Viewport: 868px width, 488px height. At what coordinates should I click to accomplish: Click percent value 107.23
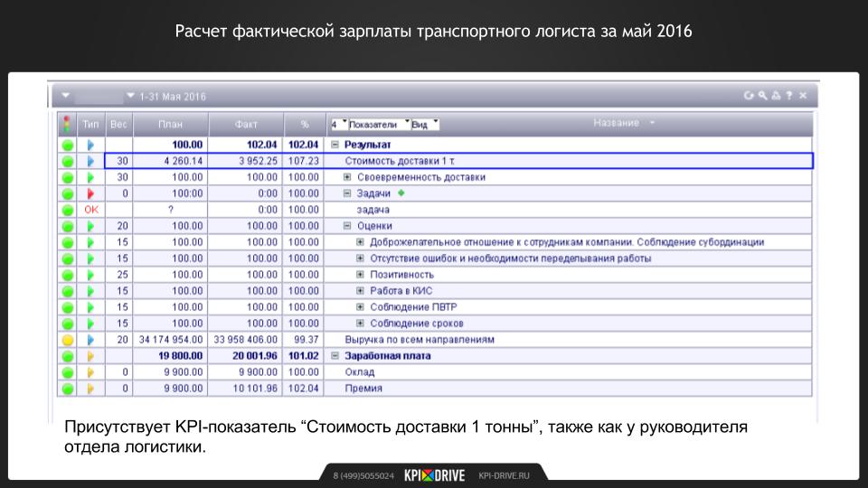tap(304, 161)
